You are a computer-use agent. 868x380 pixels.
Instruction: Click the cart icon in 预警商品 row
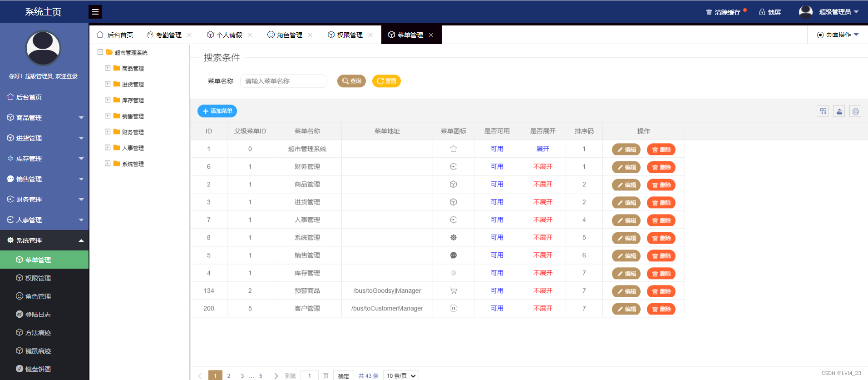pos(453,291)
